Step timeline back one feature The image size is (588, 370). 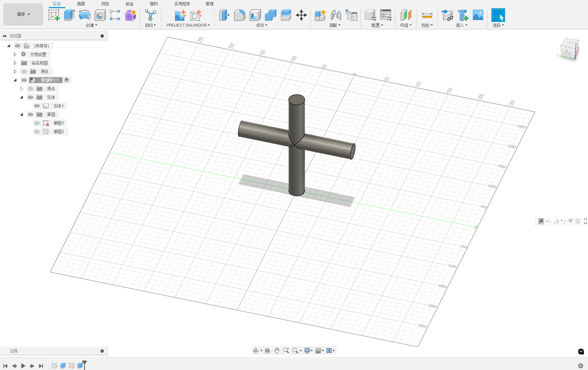point(14,366)
